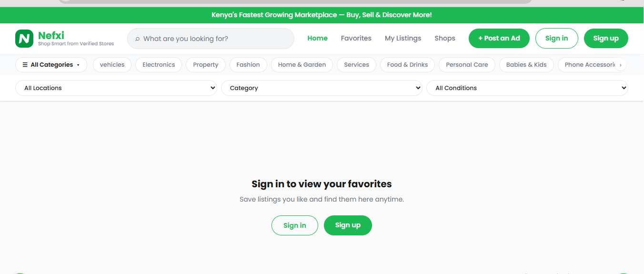Open the Category select dropdown
Screen dimensions: 644x274
[x=322, y=88]
